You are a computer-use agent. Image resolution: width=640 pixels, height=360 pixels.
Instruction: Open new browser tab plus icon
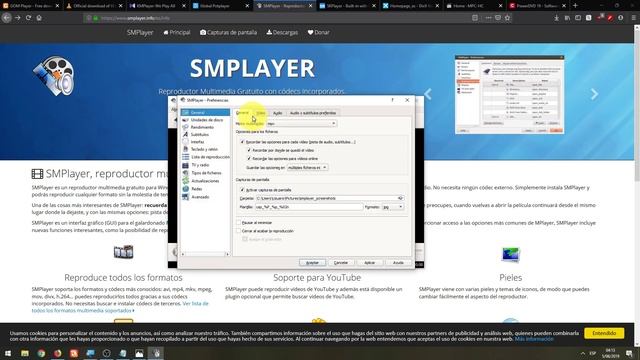point(575,6)
